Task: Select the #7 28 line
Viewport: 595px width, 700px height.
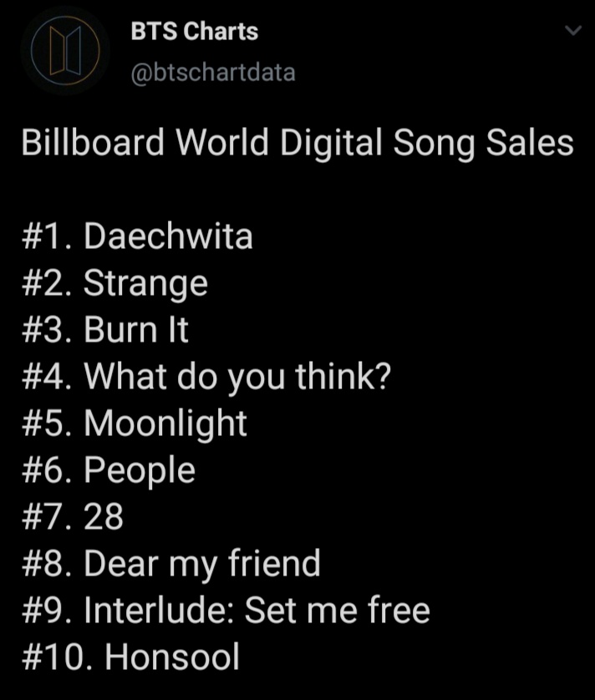Action: 73,517
